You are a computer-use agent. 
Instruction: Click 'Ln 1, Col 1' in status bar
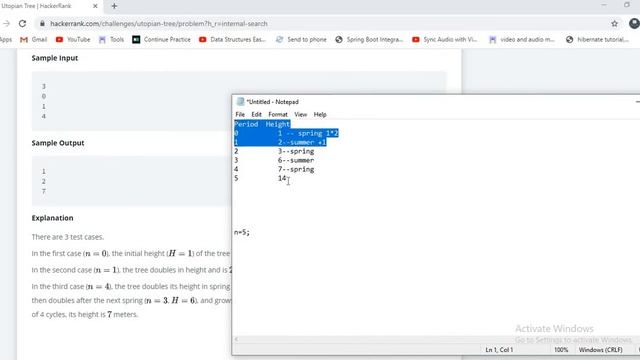point(499,350)
